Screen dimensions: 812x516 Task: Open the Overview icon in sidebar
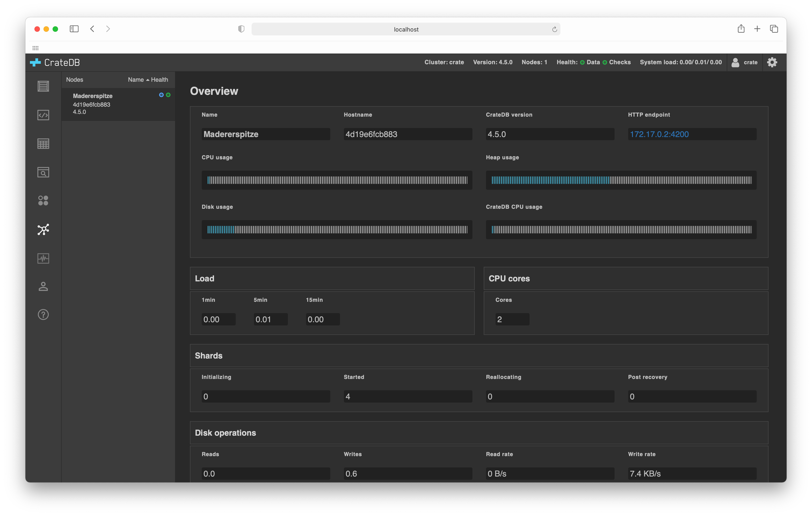point(43,86)
